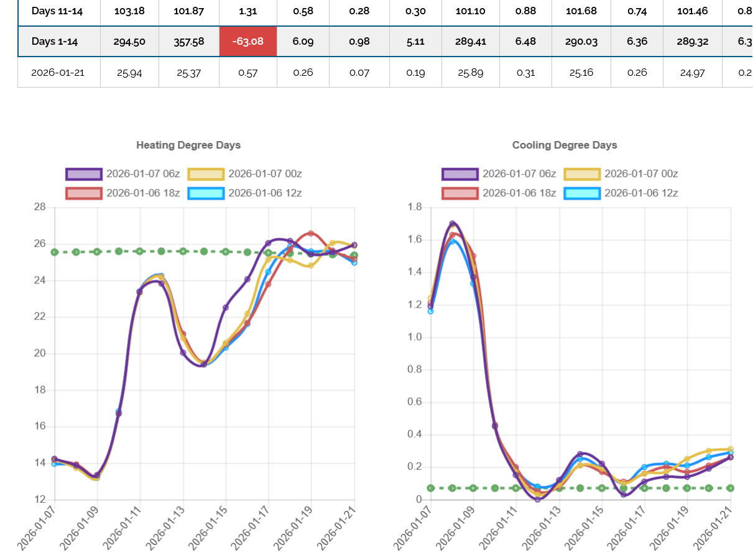The width and height of the screenshot is (753, 560).
Task: Hide red 2026-01-06 18z series in Heating legend
Action: [83, 193]
